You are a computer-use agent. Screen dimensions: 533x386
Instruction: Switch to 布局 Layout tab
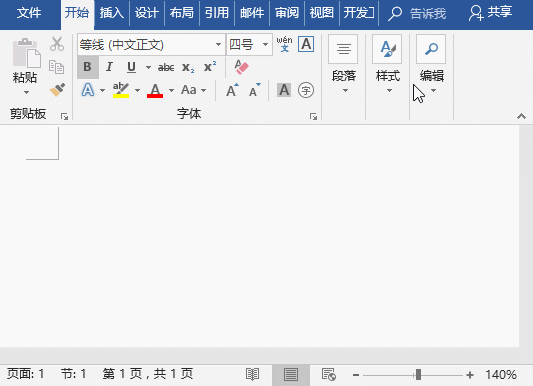click(x=182, y=13)
